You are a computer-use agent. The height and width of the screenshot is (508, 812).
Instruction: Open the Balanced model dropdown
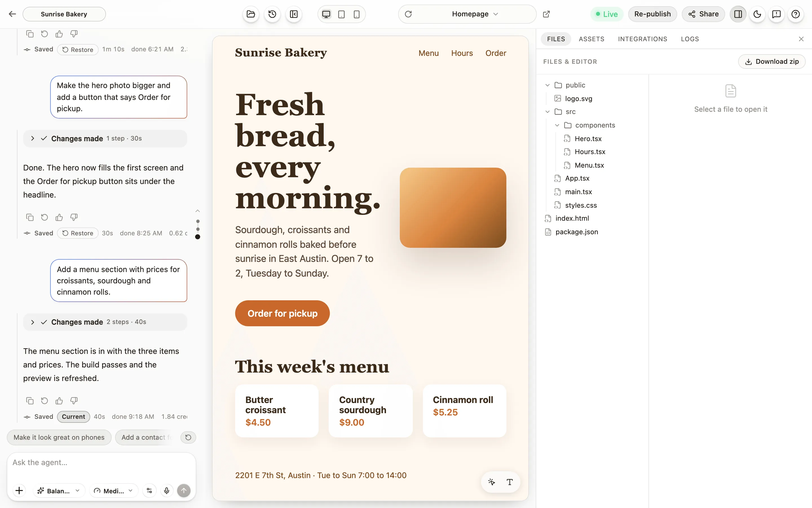point(59,491)
